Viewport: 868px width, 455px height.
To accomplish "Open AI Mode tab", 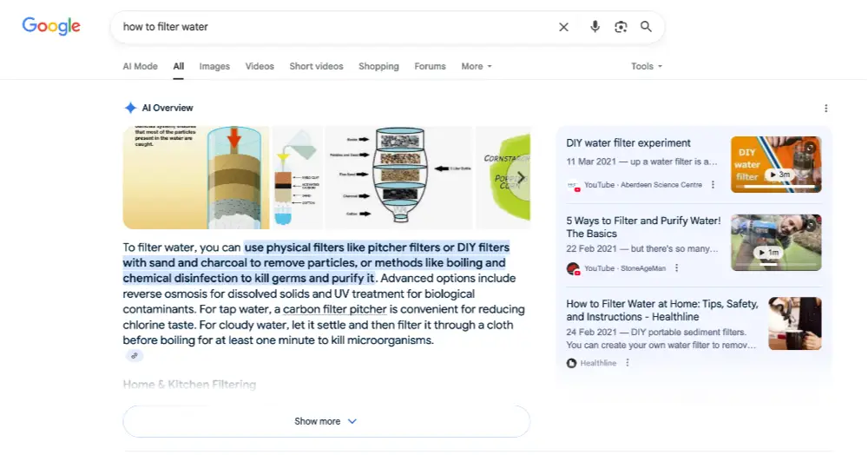I will (x=140, y=66).
